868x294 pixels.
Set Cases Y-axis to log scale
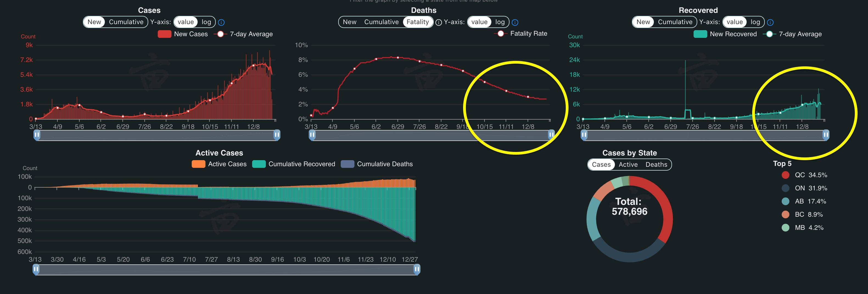206,22
